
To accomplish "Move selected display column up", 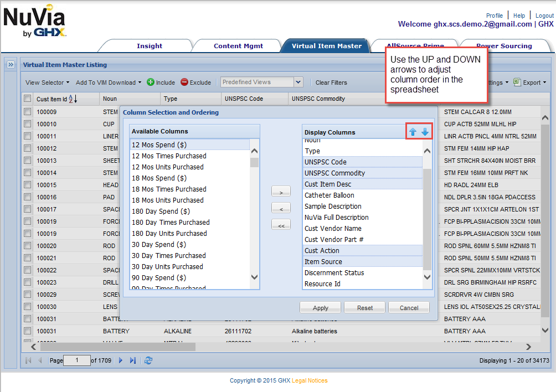I will click(413, 132).
